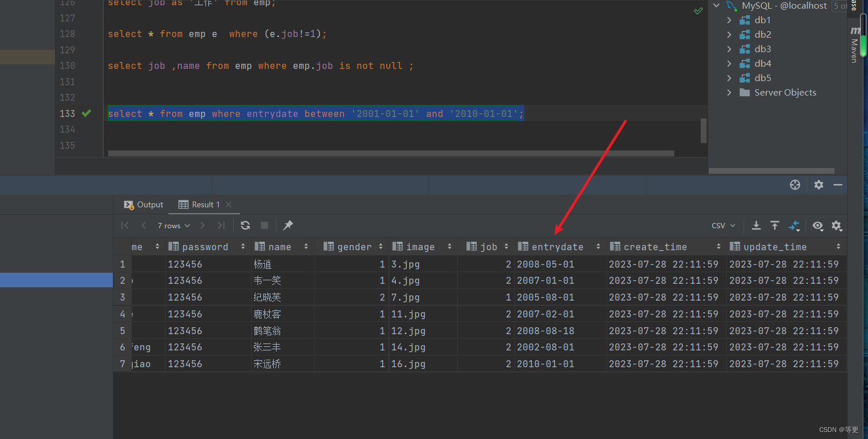Expand the db2 schema
868x439 pixels.
click(x=729, y=34)
